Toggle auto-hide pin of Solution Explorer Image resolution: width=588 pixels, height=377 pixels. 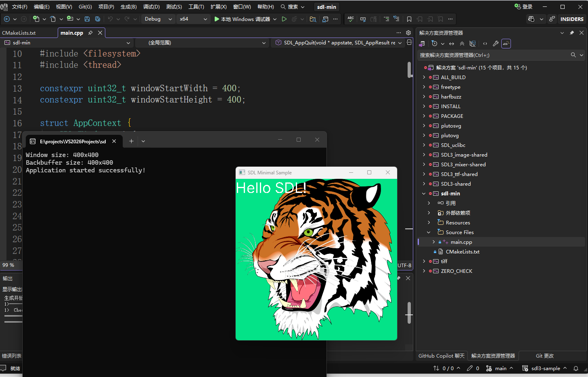point(572,33)
